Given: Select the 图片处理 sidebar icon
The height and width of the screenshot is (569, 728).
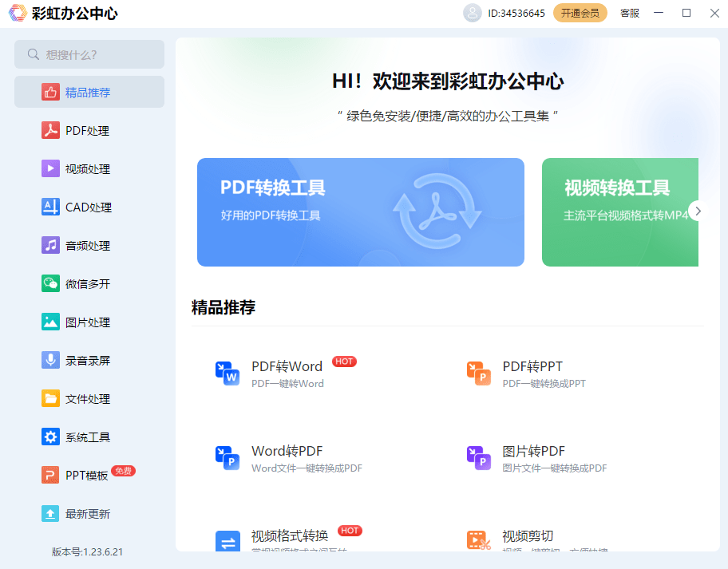Looking at the screenshot, I should (x=88, y=322).
